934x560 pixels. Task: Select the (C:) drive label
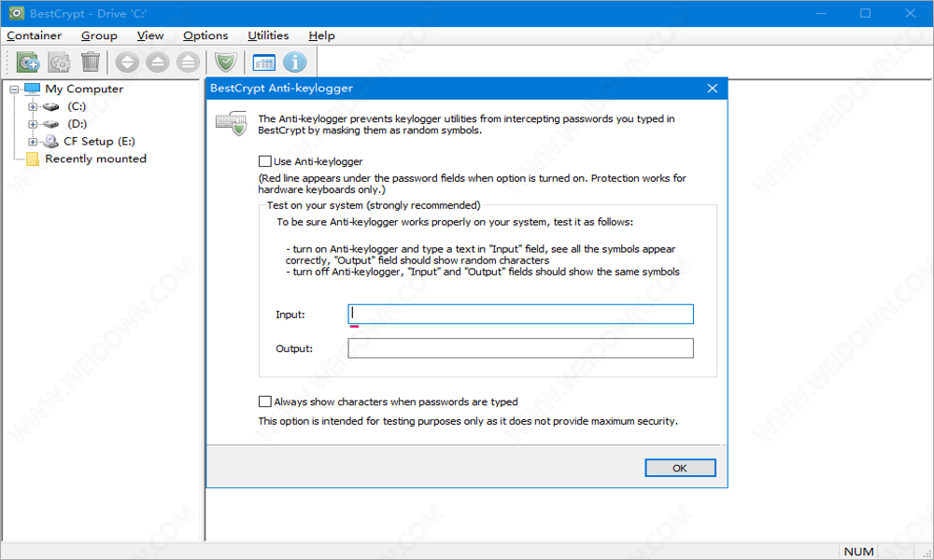coord(77,106)
